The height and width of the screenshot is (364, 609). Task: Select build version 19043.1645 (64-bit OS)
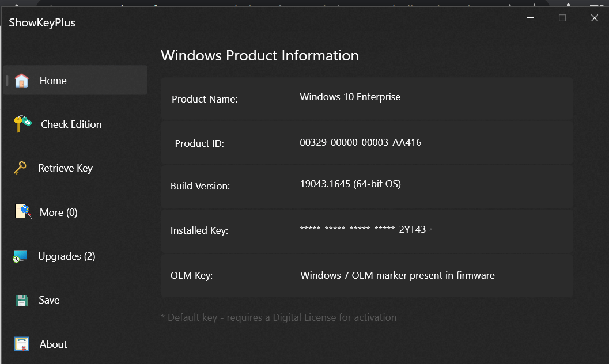pyautogui.click(x=350, y=184)
